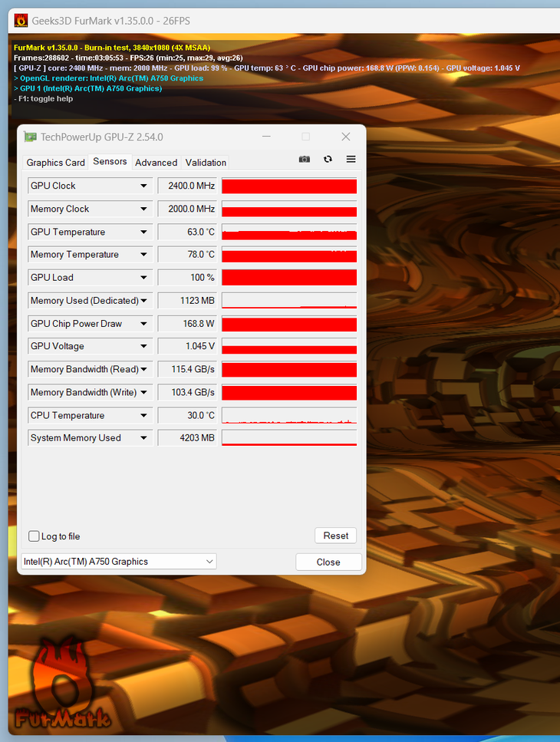
Task: Open the Advanced tab
Action: 156,163
